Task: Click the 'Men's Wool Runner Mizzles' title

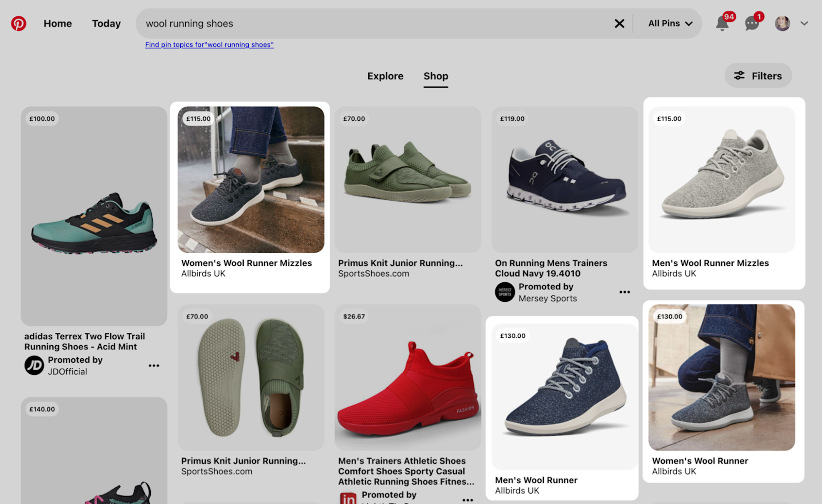Action: (x=710, y=263)
